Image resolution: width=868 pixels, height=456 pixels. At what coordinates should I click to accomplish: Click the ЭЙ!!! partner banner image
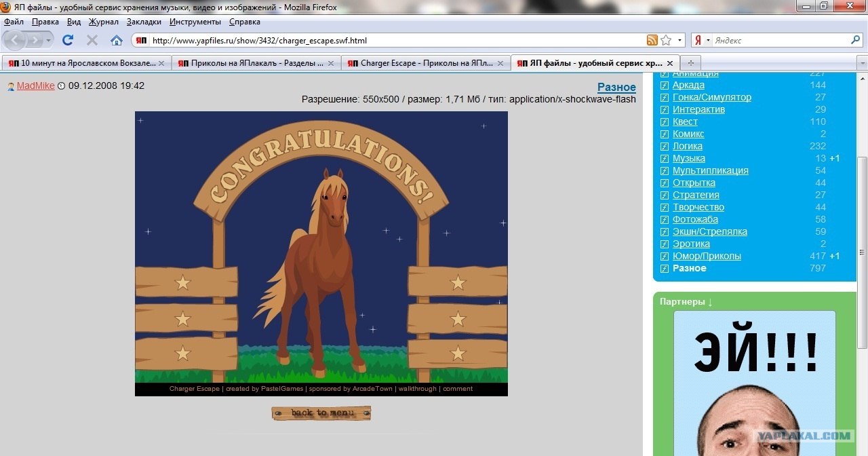(755, 383)
